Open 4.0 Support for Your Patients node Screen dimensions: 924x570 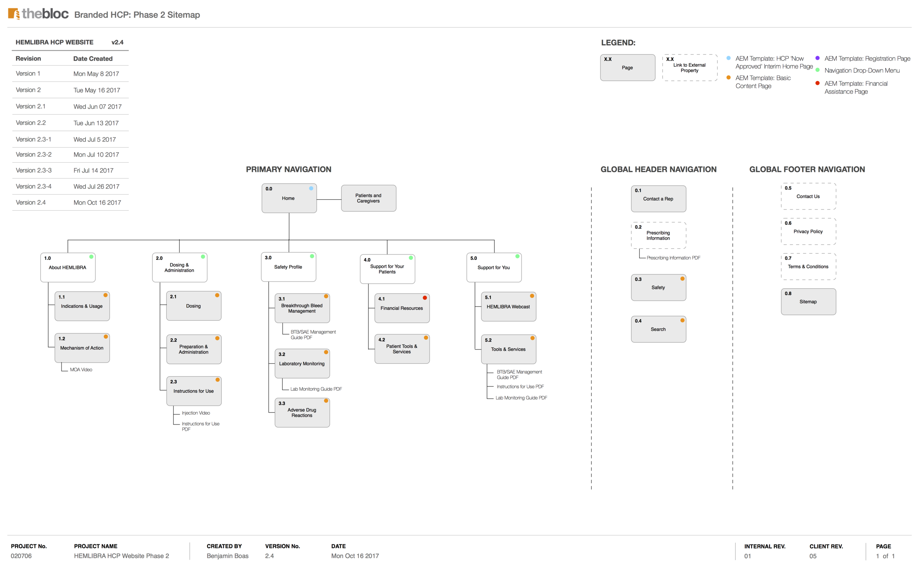(x=387, y=269)
